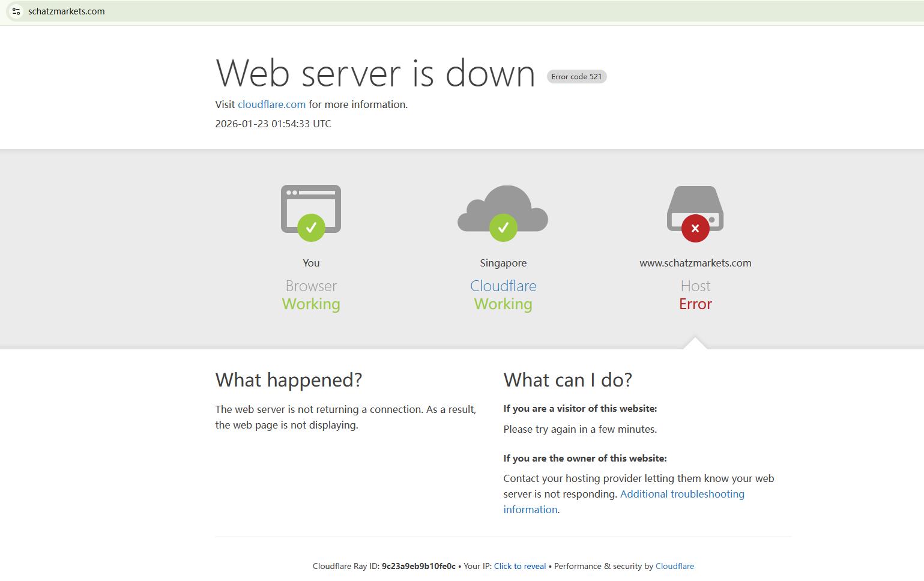Click the Cloudflare cloud status icon

coord(503,213)
